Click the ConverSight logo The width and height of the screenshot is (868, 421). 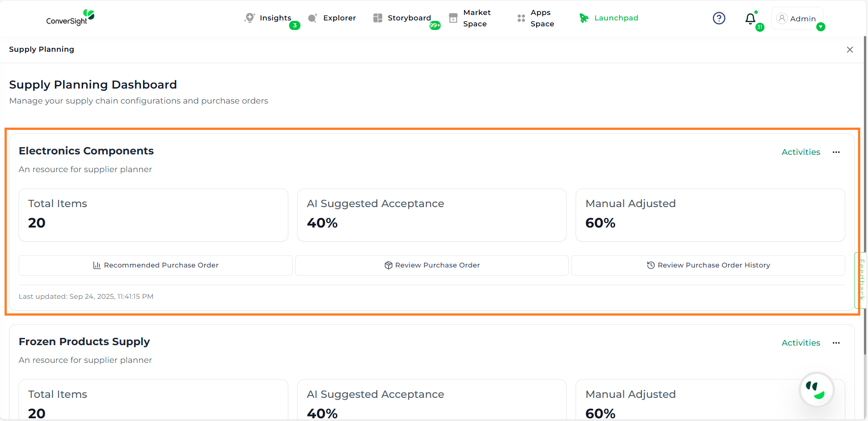click(70, 18)
